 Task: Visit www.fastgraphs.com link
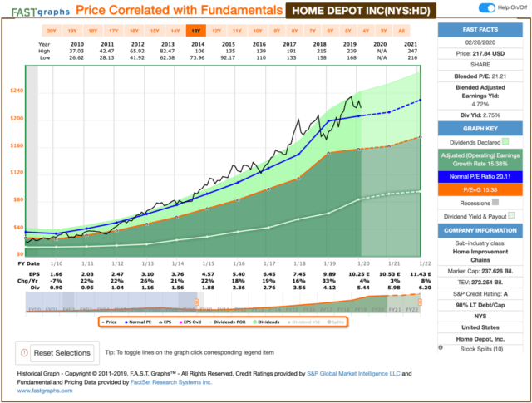pyautogui.click(x=45, y=391)
